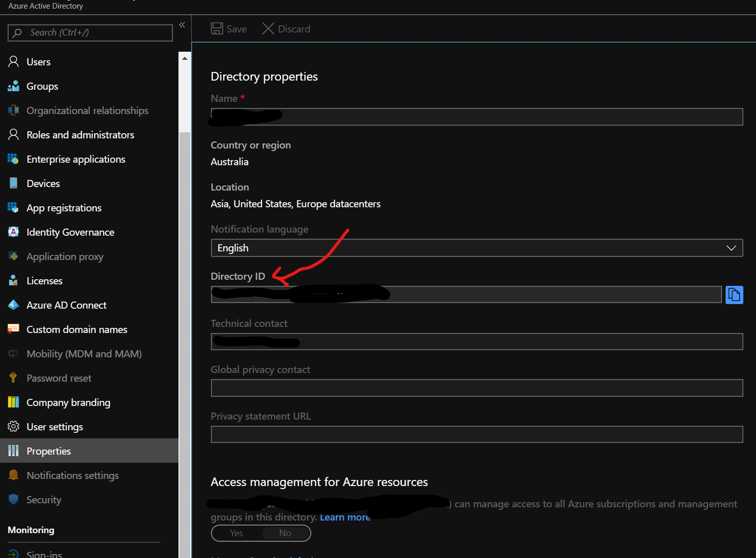This screenshot has height=558, width=756.
Task: Open the Groups section icon
Action: (13, 86)
